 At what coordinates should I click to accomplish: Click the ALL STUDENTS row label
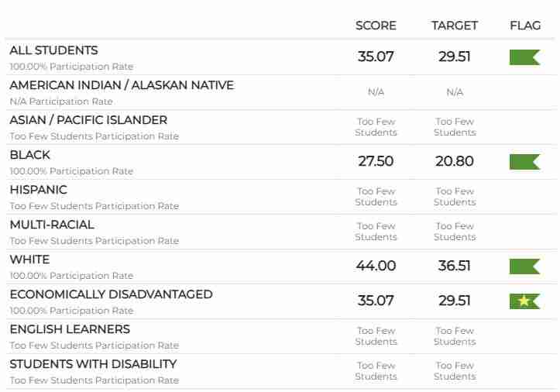[53, 50]
